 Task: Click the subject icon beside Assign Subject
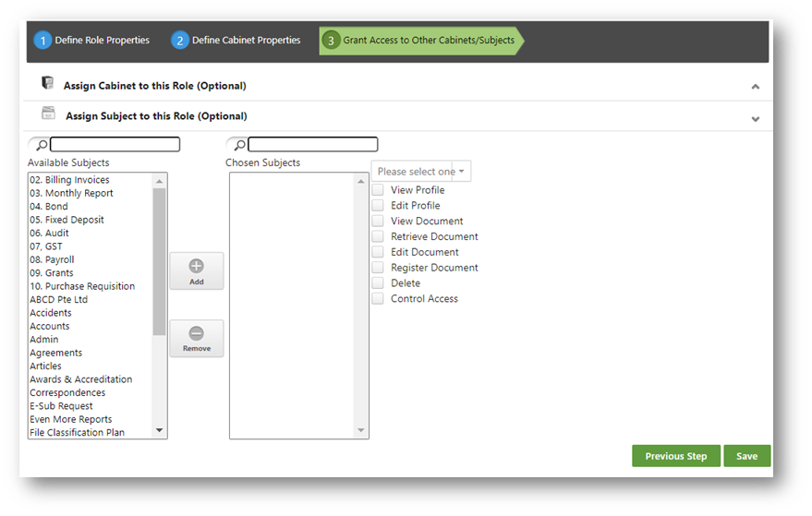coord(48,113)
